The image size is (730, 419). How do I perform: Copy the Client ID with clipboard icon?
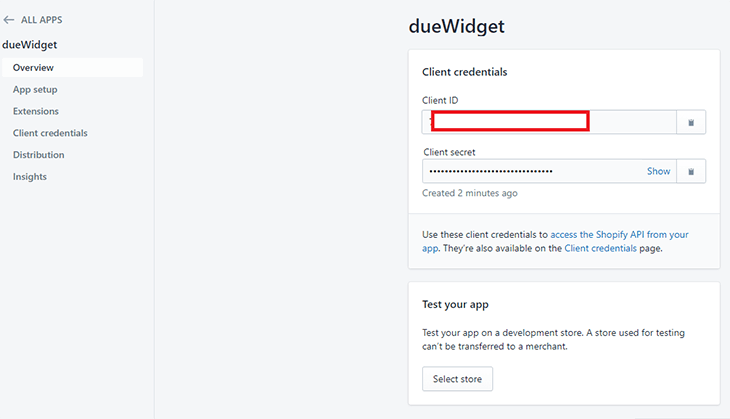tap(691, 122)
